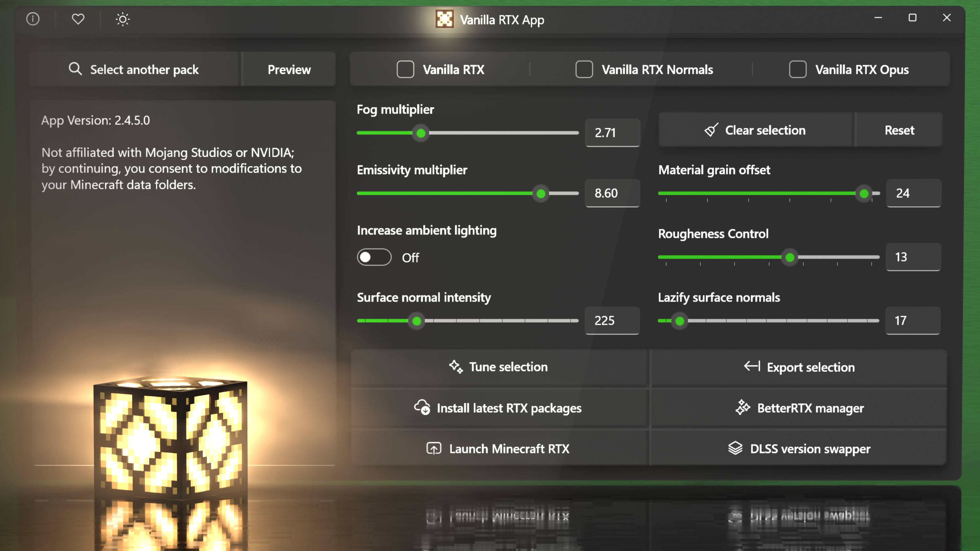Turn on Increase ambient lighting
This screenshot has width=980, height=551.
(x=374, y=257)
